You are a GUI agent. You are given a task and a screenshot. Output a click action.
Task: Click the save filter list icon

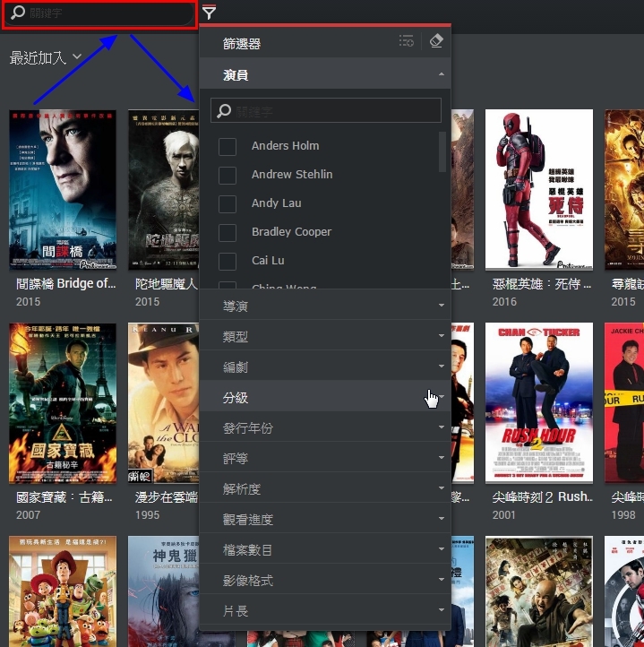tap(407, 41)
